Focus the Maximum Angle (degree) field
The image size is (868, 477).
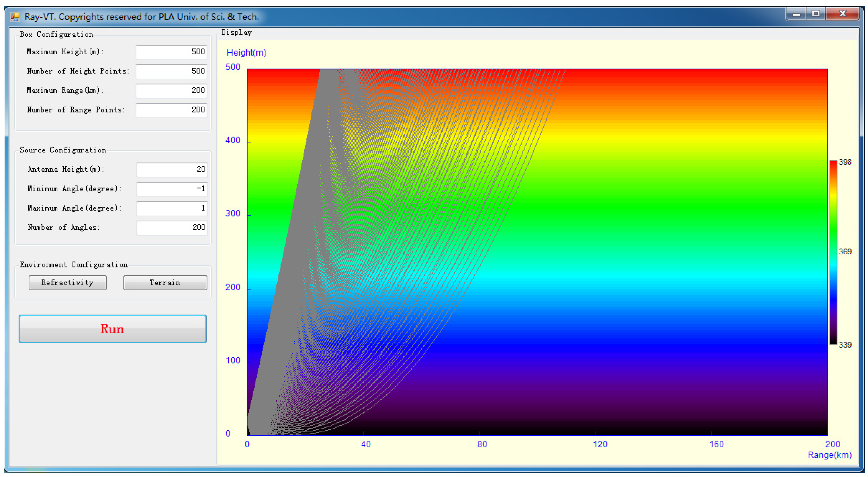[x=172, y=208]
